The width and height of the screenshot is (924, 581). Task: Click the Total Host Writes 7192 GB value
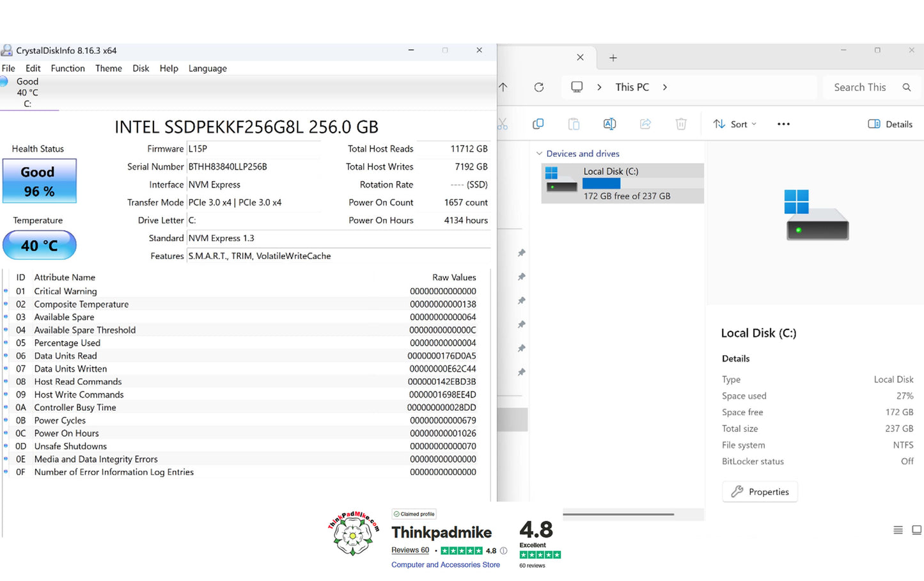click(471, 166)
